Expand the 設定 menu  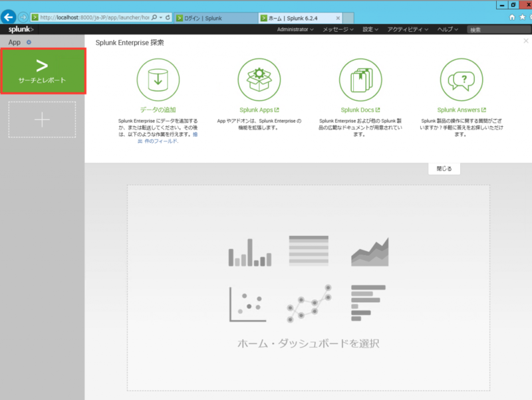(370, 29)
